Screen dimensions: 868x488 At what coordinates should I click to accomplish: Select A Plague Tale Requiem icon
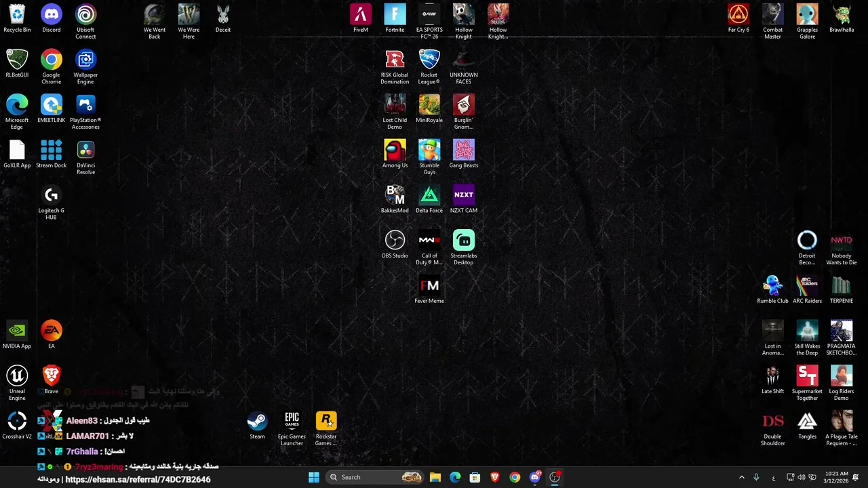842,429
